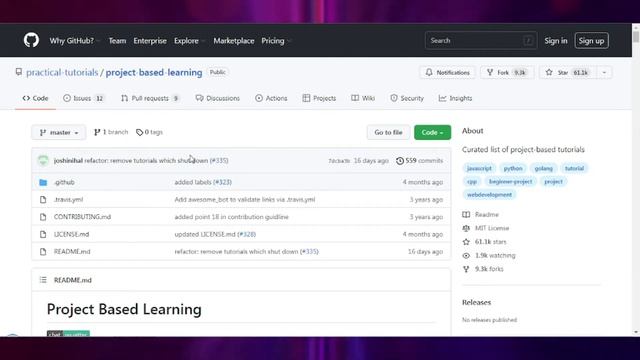Select the golang topic tag

543,168
